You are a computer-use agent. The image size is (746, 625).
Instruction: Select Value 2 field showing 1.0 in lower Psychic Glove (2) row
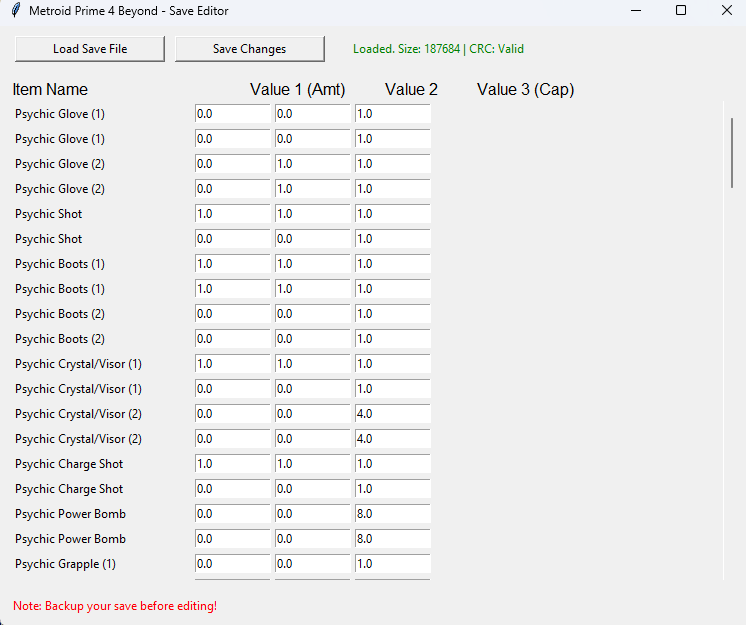click(x=312, y=189)
